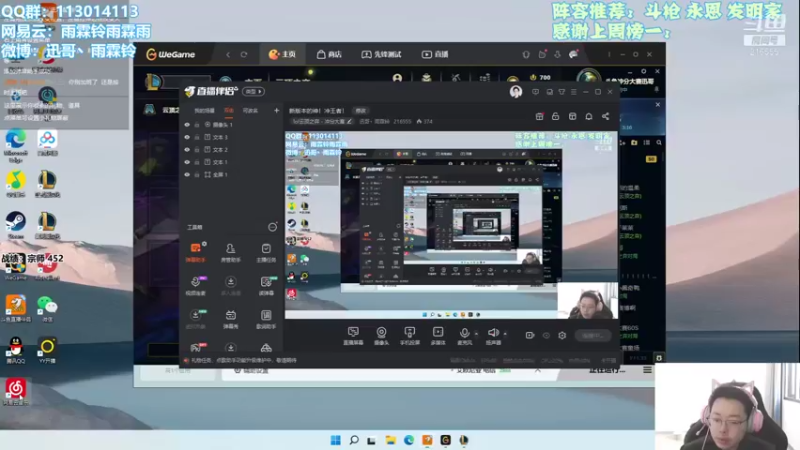Screen dimensions: 800x450
Task: Open the notification bell in companion
Action: [589, 116]
